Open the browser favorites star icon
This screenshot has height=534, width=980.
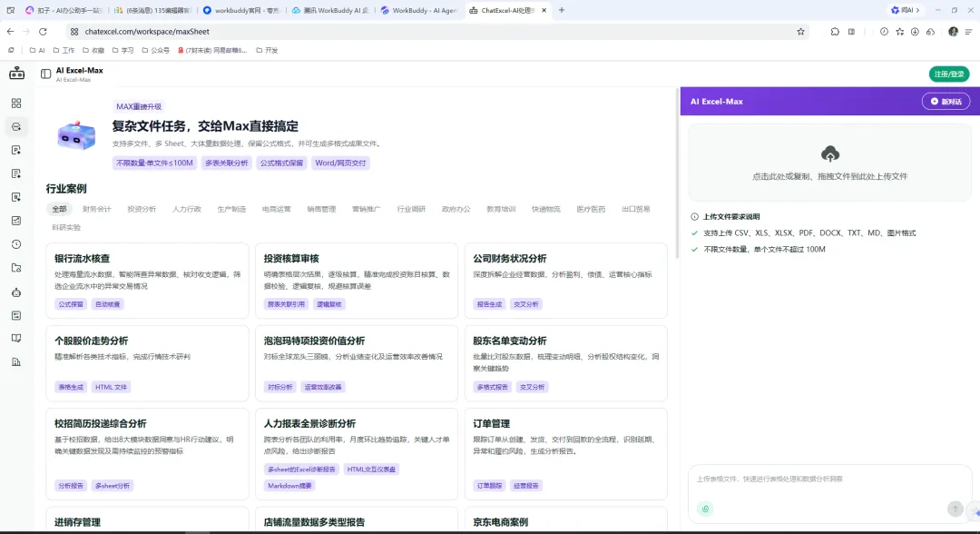pyautogui.click(x=899, y=31)
